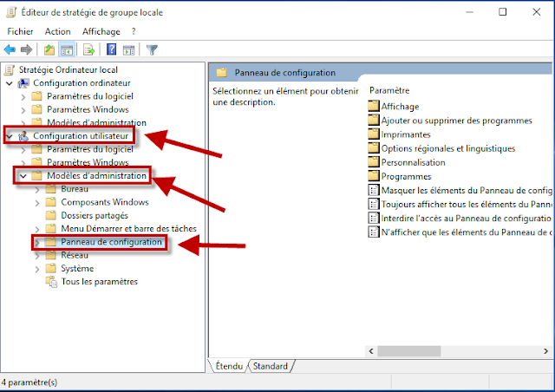Image resolution: width=555 pixels, height=392 pixels.
Task: Select Réseau in the tree
Action: pyautogui.click(x=75, y=255)
